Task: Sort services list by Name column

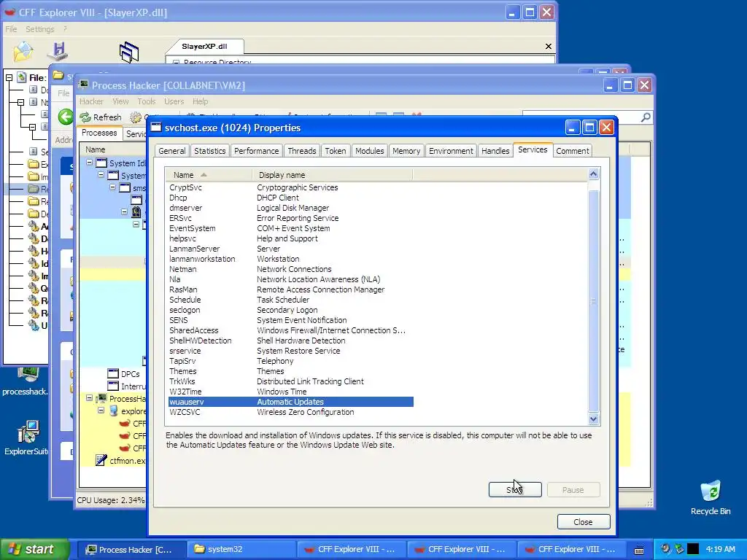Action: coord(209,175)
